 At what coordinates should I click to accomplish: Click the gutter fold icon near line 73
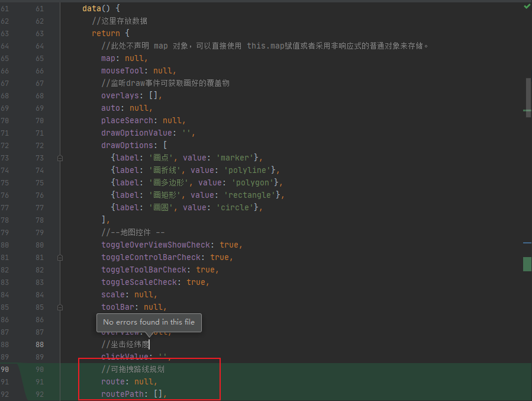[x=60, y=158]
